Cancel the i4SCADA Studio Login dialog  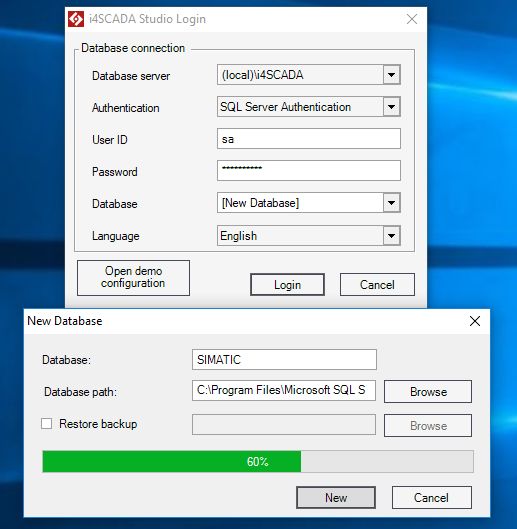377,285
